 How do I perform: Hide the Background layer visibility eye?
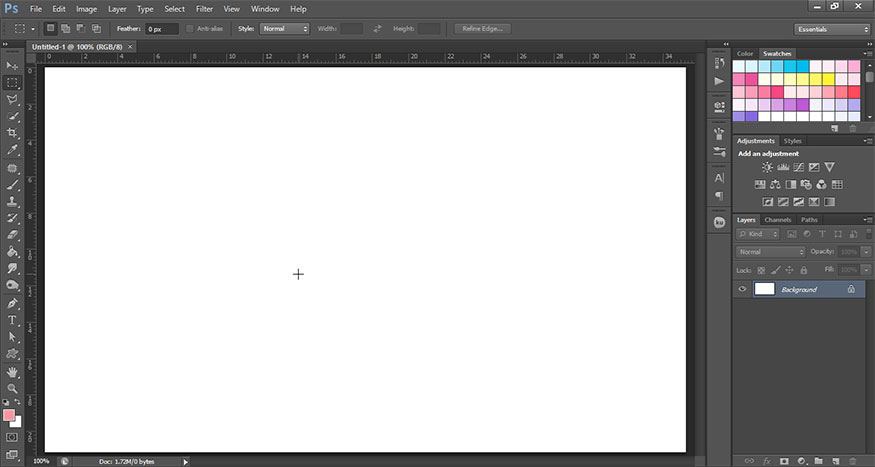coord(742,289)
